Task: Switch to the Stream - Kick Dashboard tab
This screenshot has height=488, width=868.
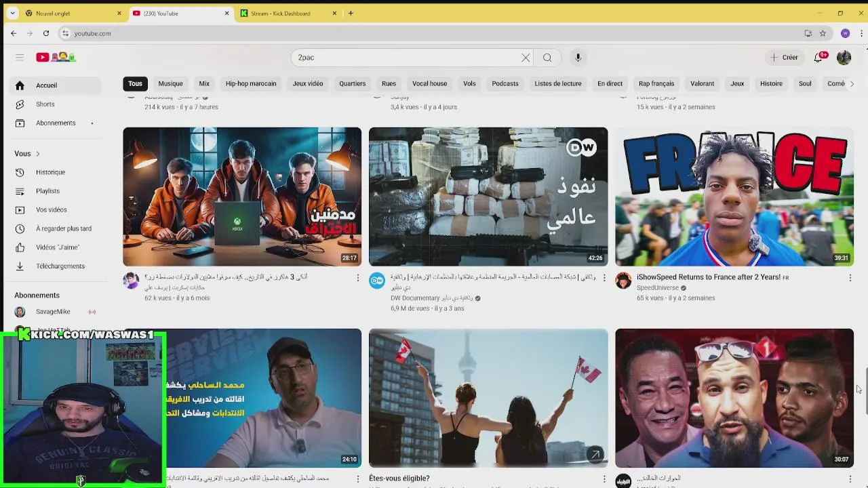Action: (288, 13)
